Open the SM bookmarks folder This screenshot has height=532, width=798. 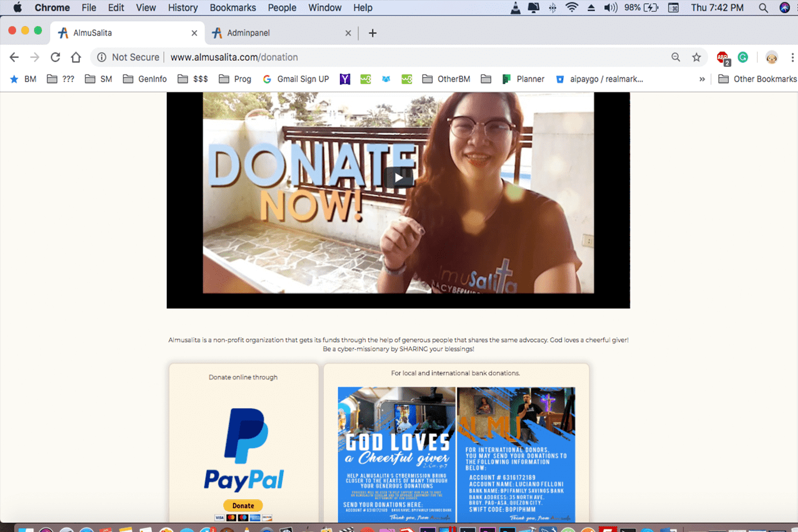click(99, 79)
